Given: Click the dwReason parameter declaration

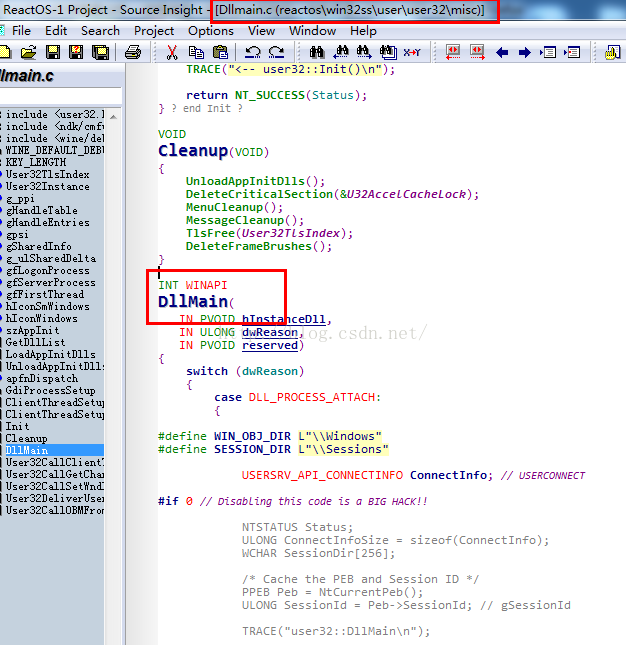Looking at the screenshot, I should 269,332.
